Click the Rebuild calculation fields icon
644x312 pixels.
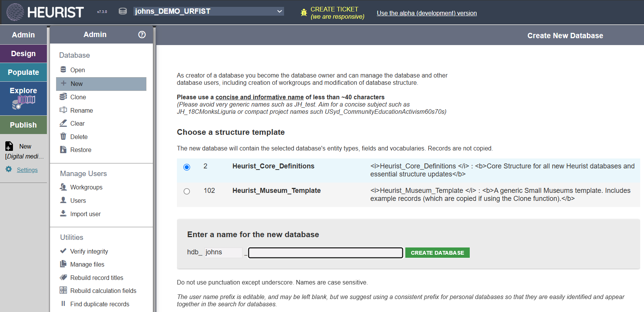coord(63,290)
